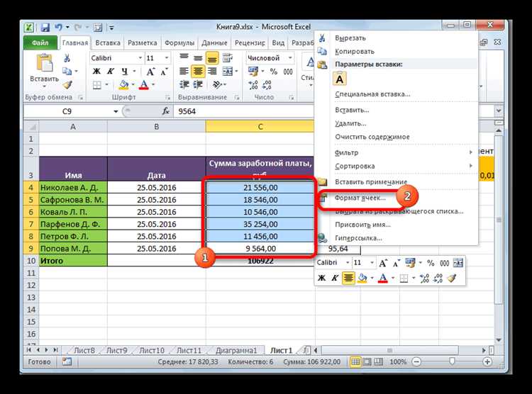532x394 pixels.
Task: Open font size 11 dropdown in ribbon
Action: [166, 58]
